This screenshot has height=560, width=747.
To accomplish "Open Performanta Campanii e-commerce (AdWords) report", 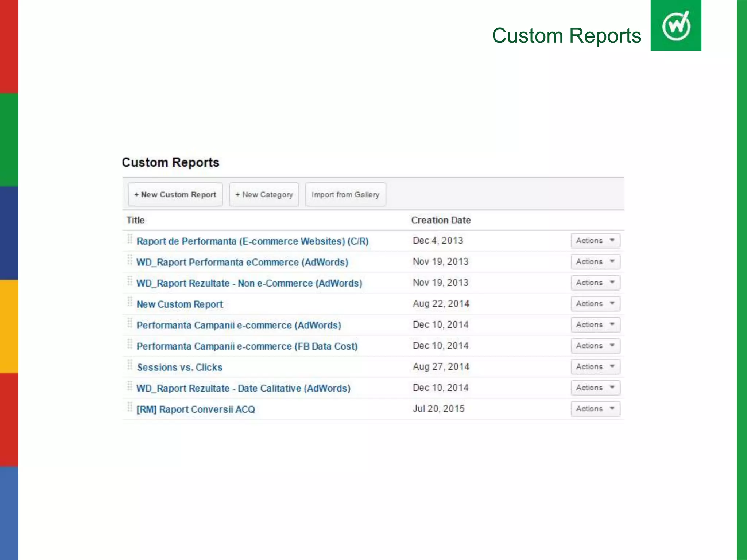I will (239, 325).
